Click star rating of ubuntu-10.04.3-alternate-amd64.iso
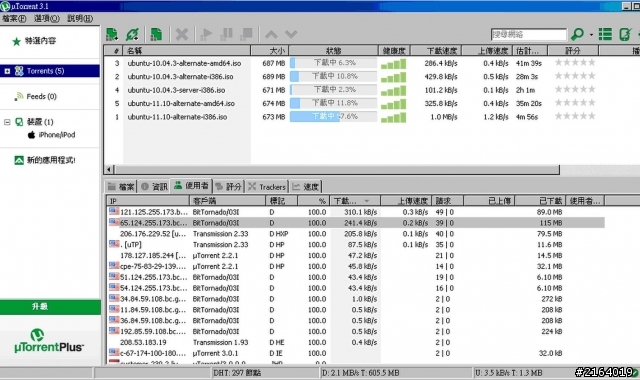This screenshot has height=380, width=640. [x=575, y=62]
